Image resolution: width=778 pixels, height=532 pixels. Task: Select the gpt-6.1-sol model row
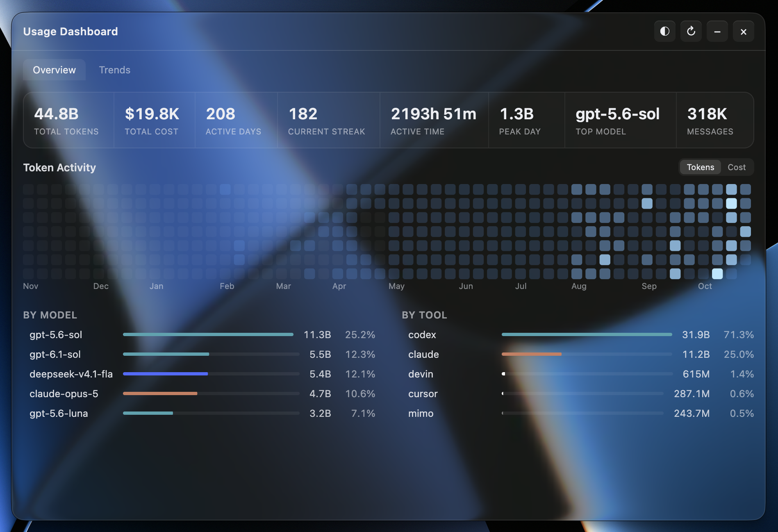point(199,355)
